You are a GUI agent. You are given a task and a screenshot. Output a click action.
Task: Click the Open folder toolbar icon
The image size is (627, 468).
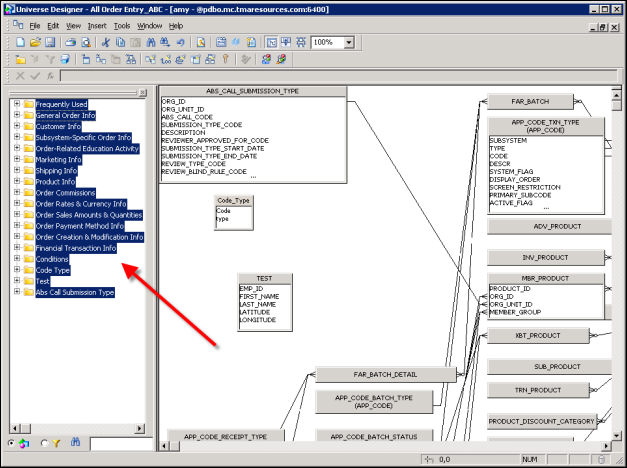pos(35,43)
